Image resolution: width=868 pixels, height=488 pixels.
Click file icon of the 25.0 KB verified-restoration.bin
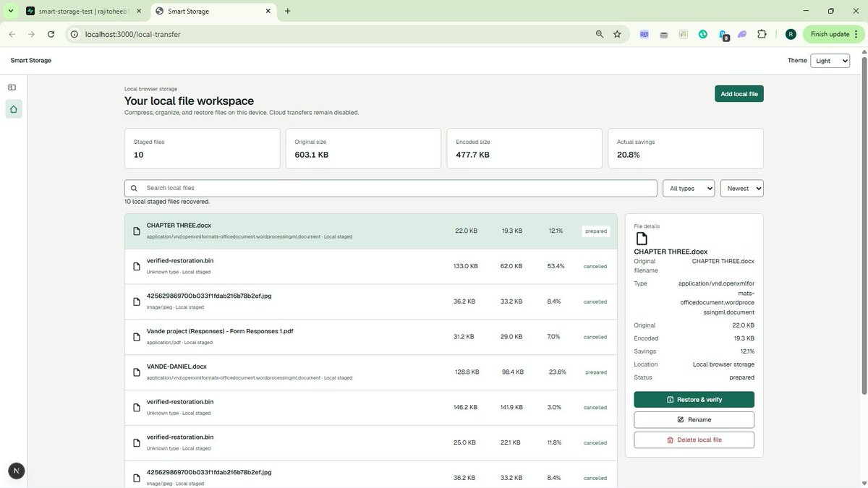tap(136, 442)
